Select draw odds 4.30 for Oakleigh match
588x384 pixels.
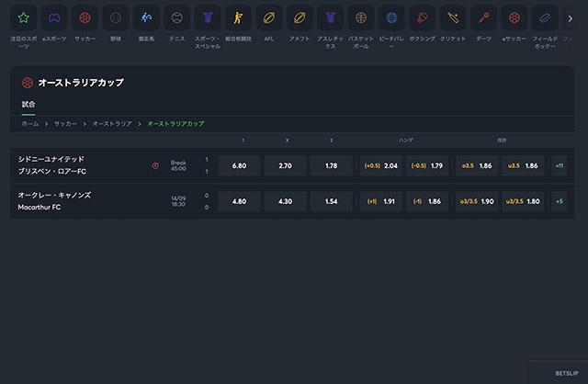click(x=285, y=201)
